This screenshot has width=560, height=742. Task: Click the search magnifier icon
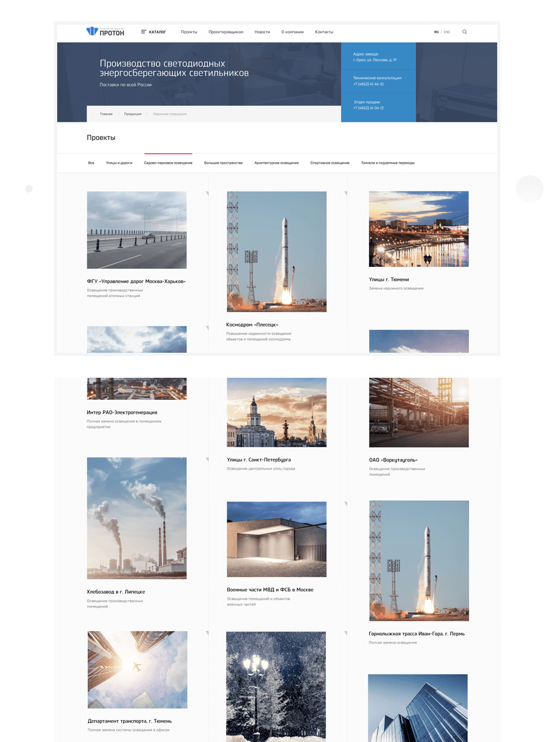point(465,32)
